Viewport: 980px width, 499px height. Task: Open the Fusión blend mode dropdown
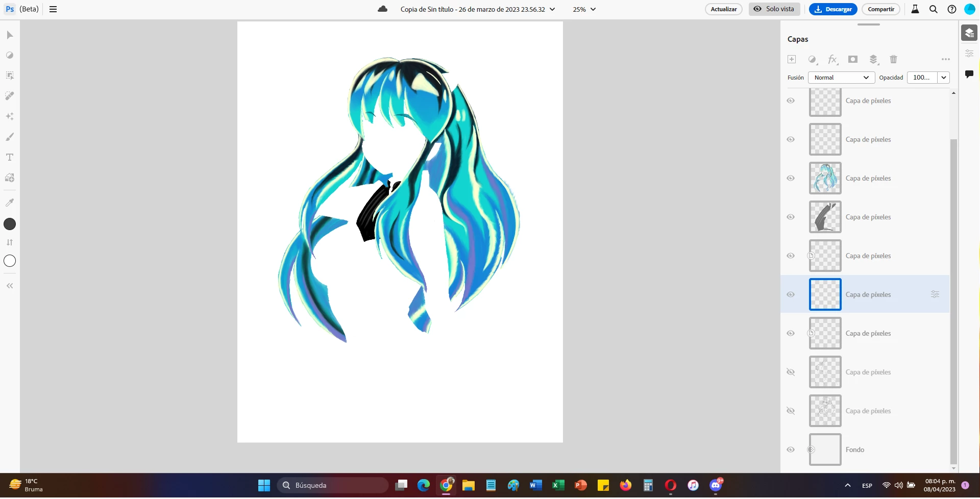[x=841, y=78]
